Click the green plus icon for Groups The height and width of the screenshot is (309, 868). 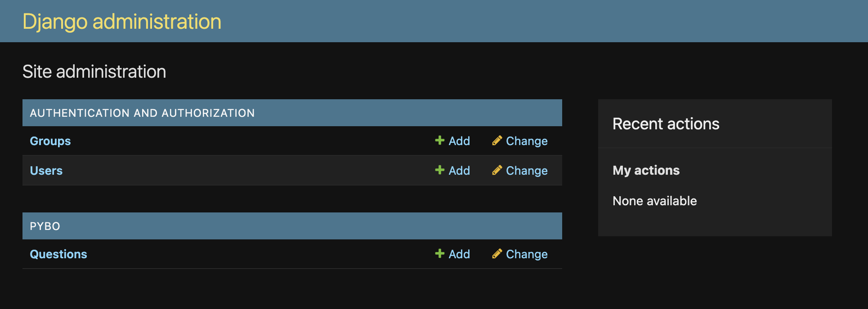(x=439, y=141)
